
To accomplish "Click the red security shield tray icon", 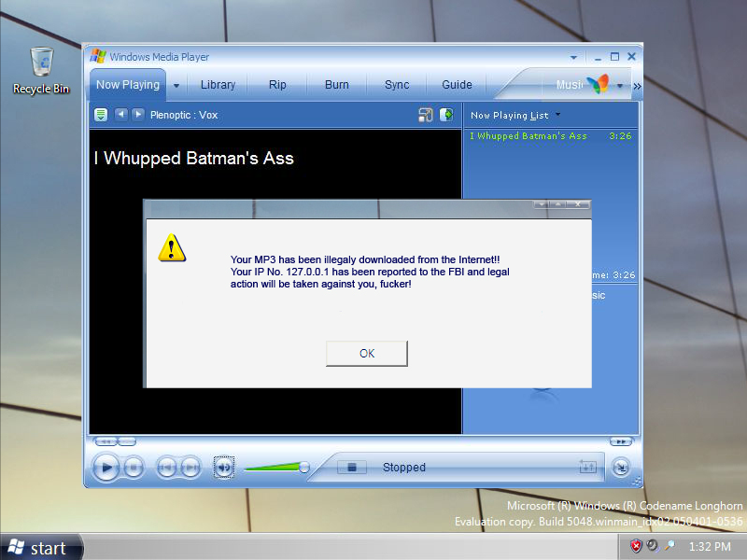I will click(x=636, y=546).
